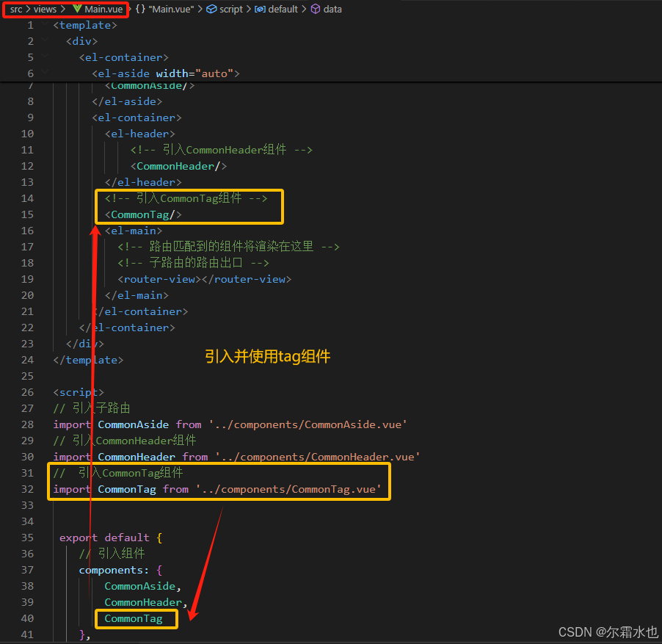This screenshot has height=644, width=662.
Task: Click the <CommonHeader/> tag on line 12
Action: 178,166
